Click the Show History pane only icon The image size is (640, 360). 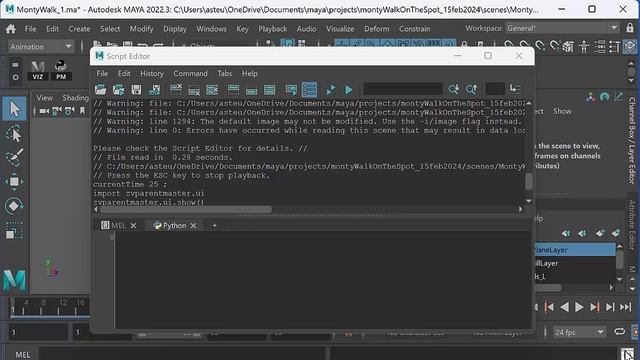pos(233,89)
